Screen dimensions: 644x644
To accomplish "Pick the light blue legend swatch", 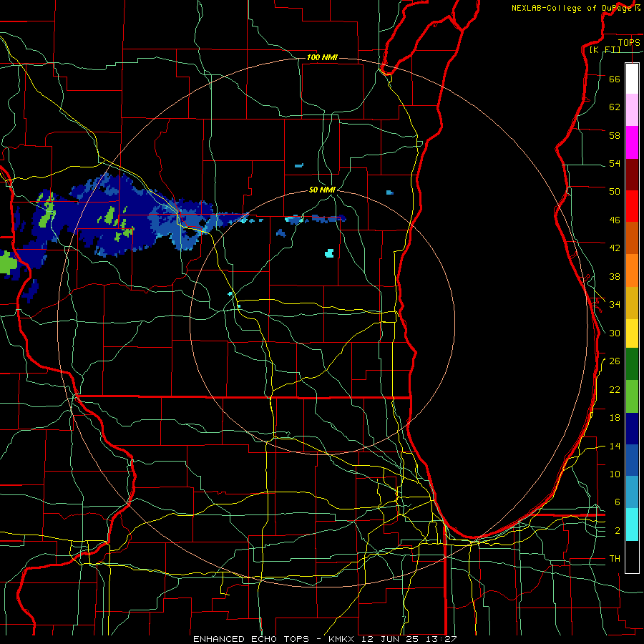I will (x=632, y=492).
